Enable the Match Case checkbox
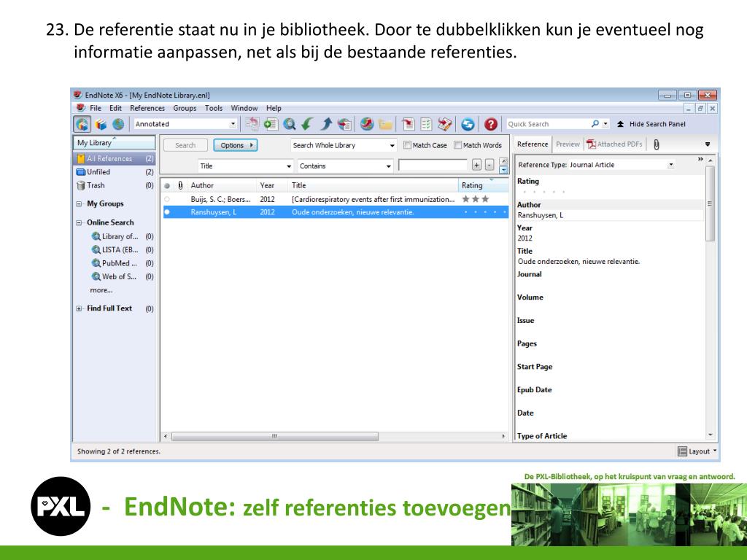Screen dimensions: 747x560 (x=407, y=145)
